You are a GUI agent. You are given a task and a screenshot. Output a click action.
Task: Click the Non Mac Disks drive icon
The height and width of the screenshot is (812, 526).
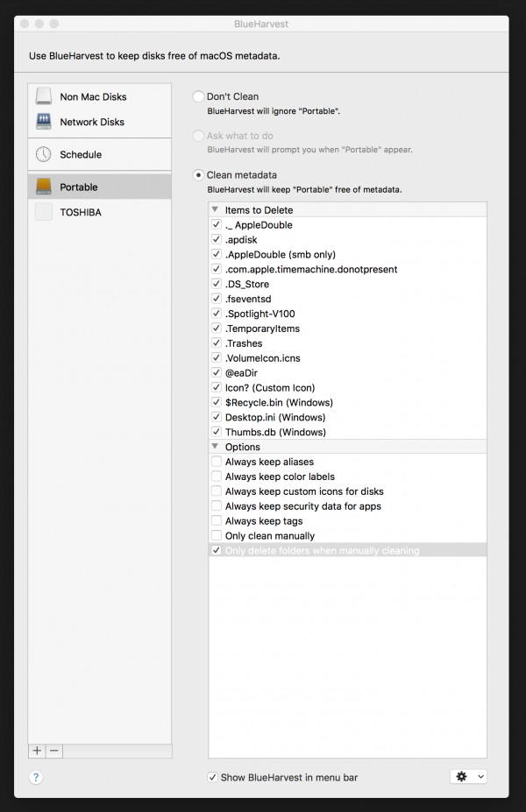coord(44,96)
